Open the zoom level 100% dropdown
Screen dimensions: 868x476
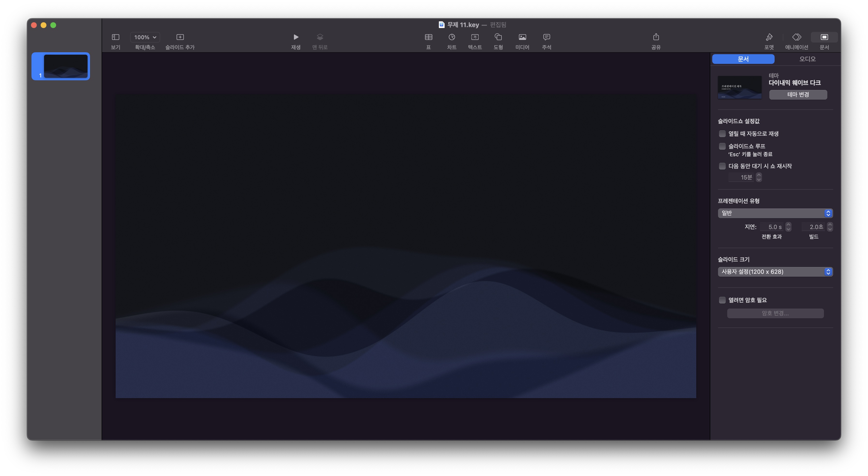point(145,37)
